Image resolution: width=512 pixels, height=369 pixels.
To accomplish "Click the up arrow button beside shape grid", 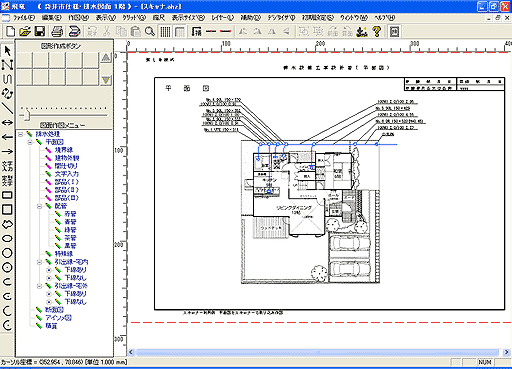I will click(106, 58).
